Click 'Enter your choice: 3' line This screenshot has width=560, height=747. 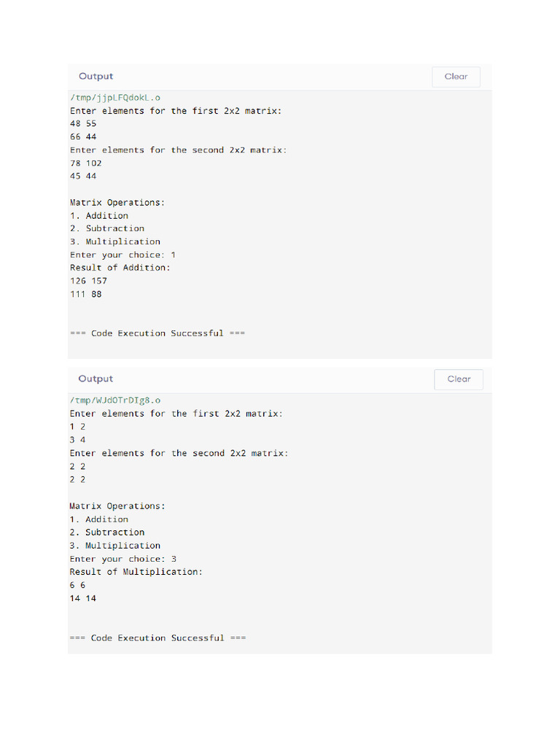122,559
